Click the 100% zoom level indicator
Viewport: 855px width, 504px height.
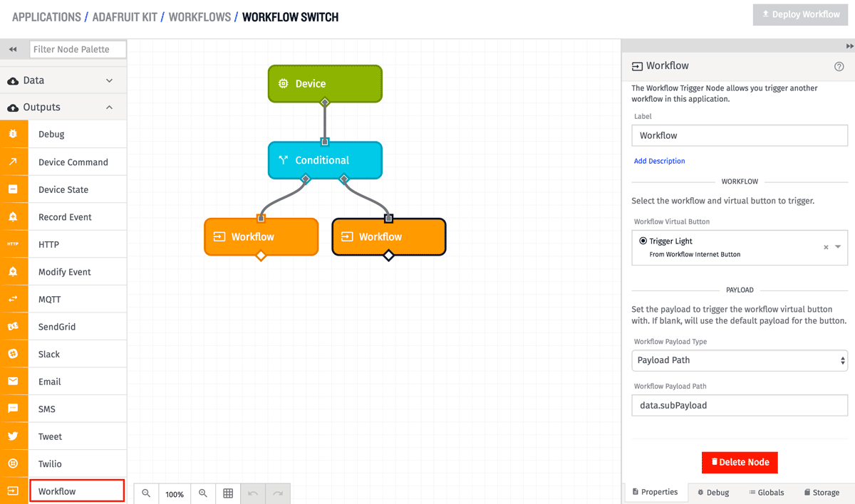coord(175,493)
